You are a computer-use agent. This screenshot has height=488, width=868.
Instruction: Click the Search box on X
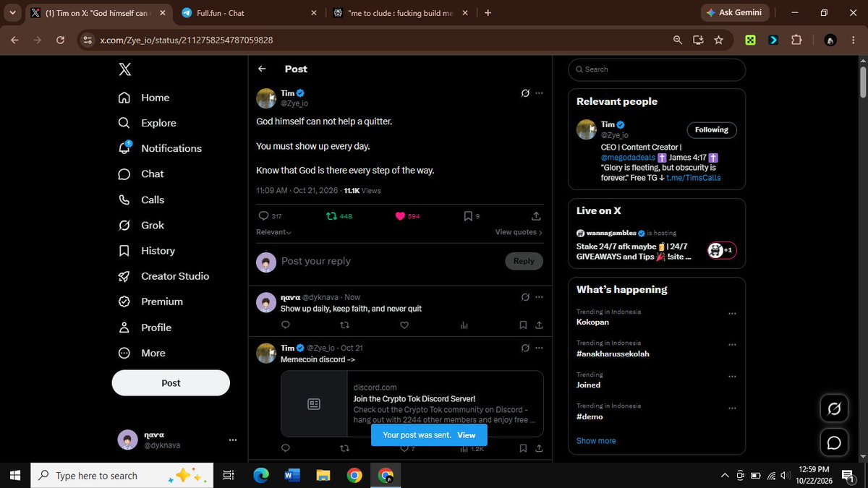point(657,69)
